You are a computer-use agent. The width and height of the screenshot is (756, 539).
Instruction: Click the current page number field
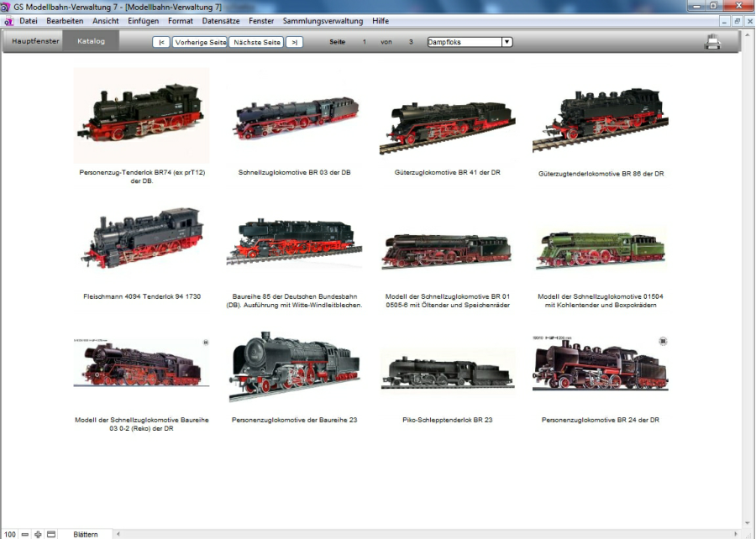coord(365,42)
